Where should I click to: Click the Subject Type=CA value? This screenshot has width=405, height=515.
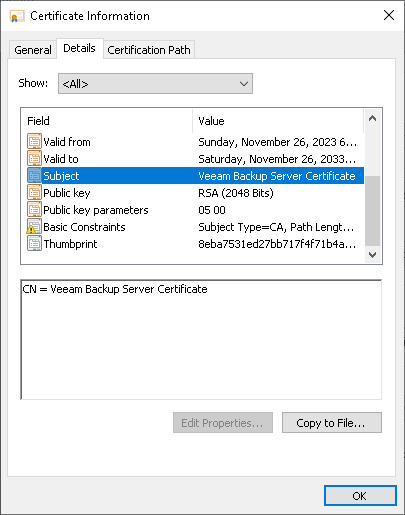pyautogui.click(x=276, y=227)
